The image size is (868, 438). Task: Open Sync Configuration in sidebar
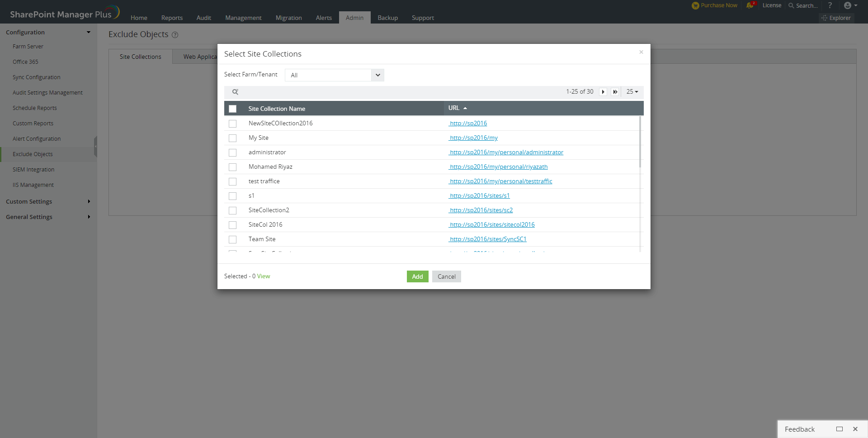coord(37,77)
